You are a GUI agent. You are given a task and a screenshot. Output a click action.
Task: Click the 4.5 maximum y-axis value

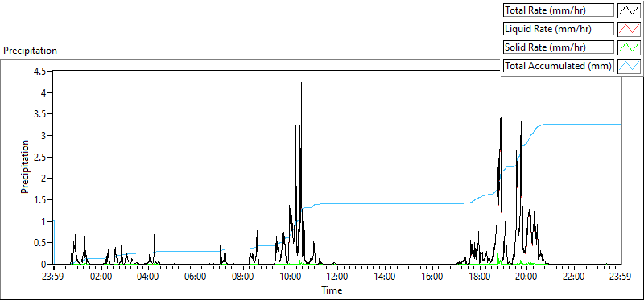(x=41, y=72)
